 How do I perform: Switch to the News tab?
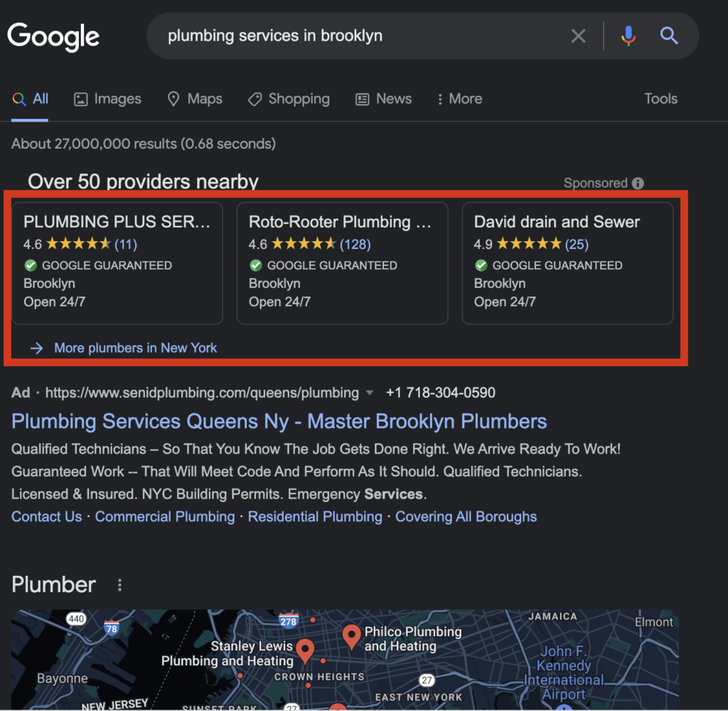tap(383, 99)
